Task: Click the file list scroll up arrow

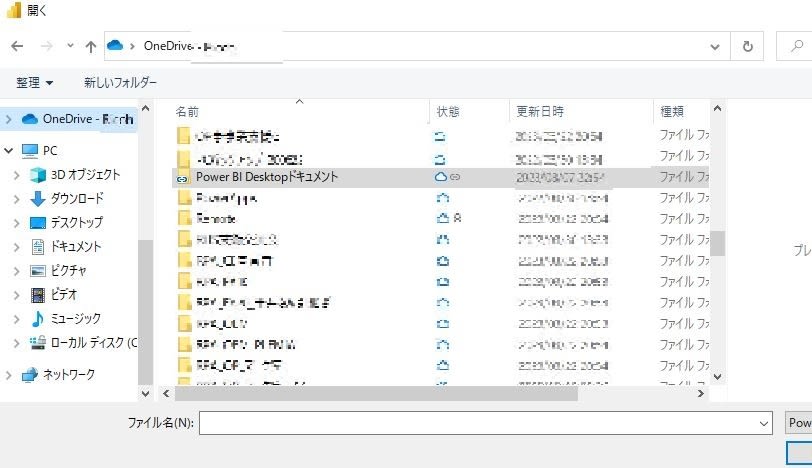Action: (x=717, y=109)
